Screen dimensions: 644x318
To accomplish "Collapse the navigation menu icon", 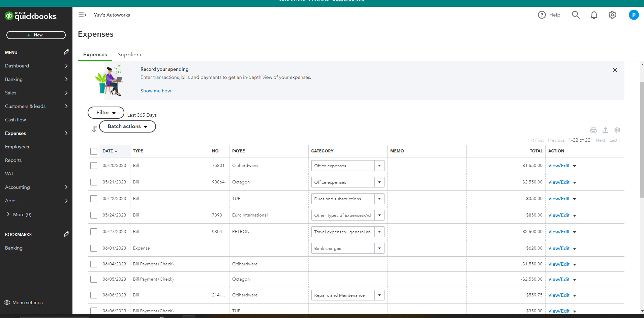I will 83,15.
